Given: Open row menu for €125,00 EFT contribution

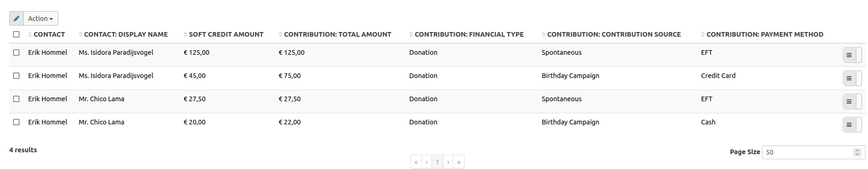Looking at the screenshot, I should point(849,55).
